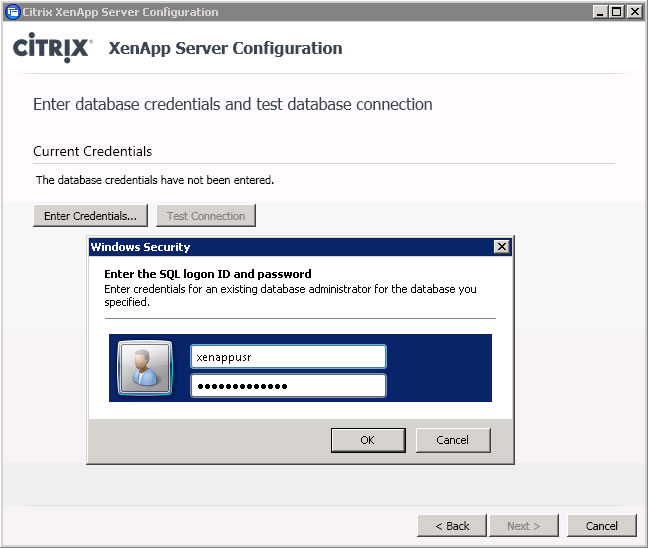Click the Enter Credentials button
Viewport: 648px width, 548px height.
[x=90, y=216]
